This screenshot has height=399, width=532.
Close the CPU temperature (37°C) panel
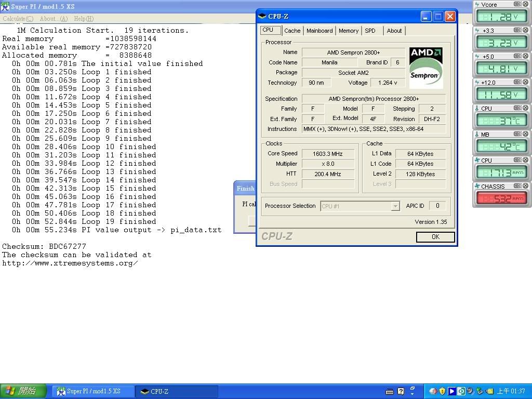pyautogui.click(x=525, y=108)
